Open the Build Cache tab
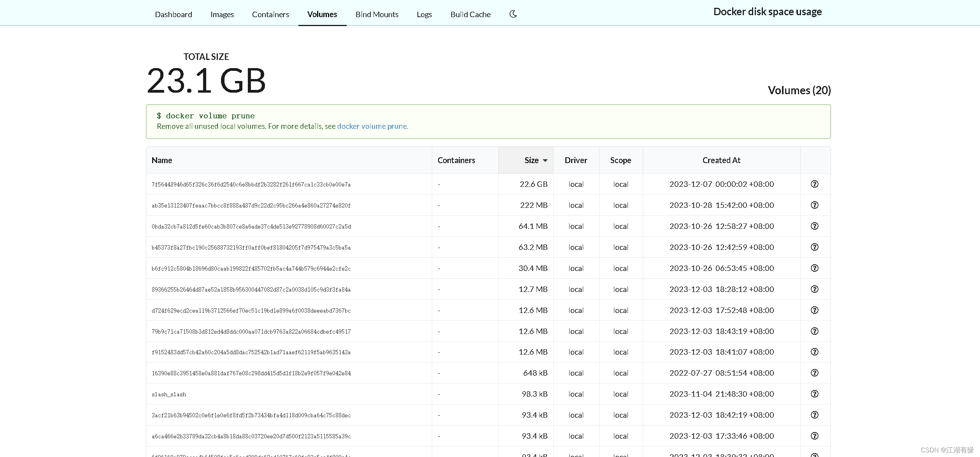The height and width of the screenshot is (457, 980). [x=470, y=14]
